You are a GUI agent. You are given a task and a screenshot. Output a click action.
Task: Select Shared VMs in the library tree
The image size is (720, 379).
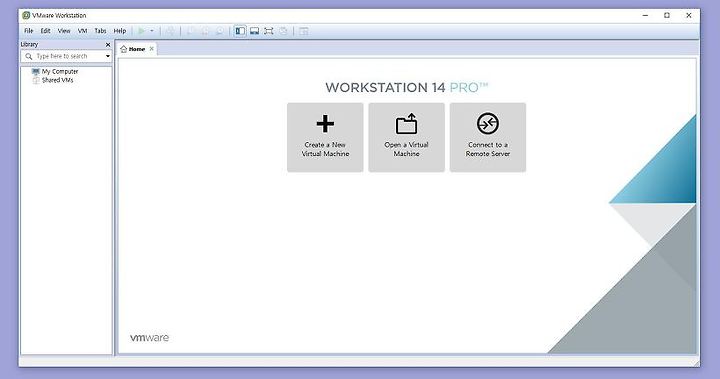[53, 80]
